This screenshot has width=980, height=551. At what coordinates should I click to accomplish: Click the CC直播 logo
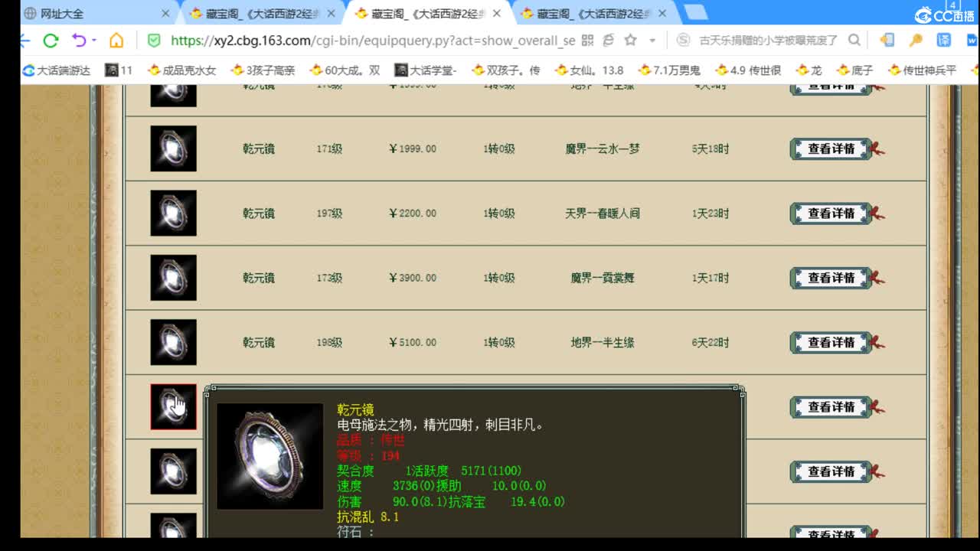[x=945, y=16]
